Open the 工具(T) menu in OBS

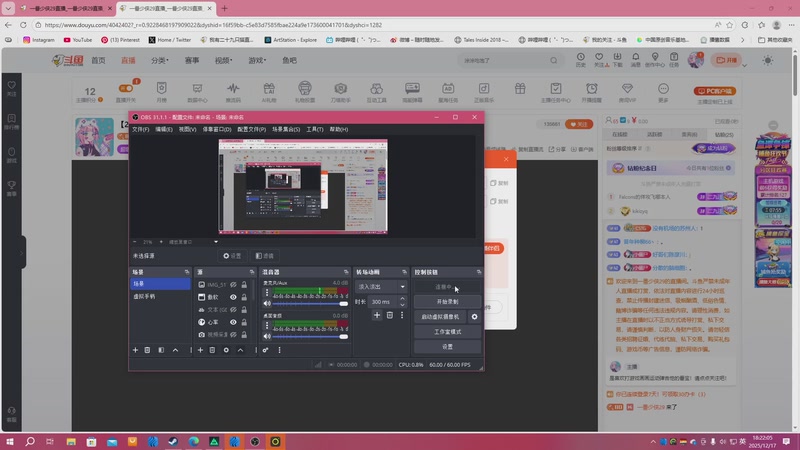tap(314, 129)
